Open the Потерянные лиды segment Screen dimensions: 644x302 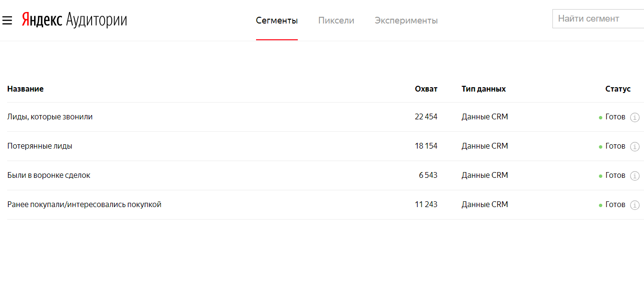click(40, 146)
